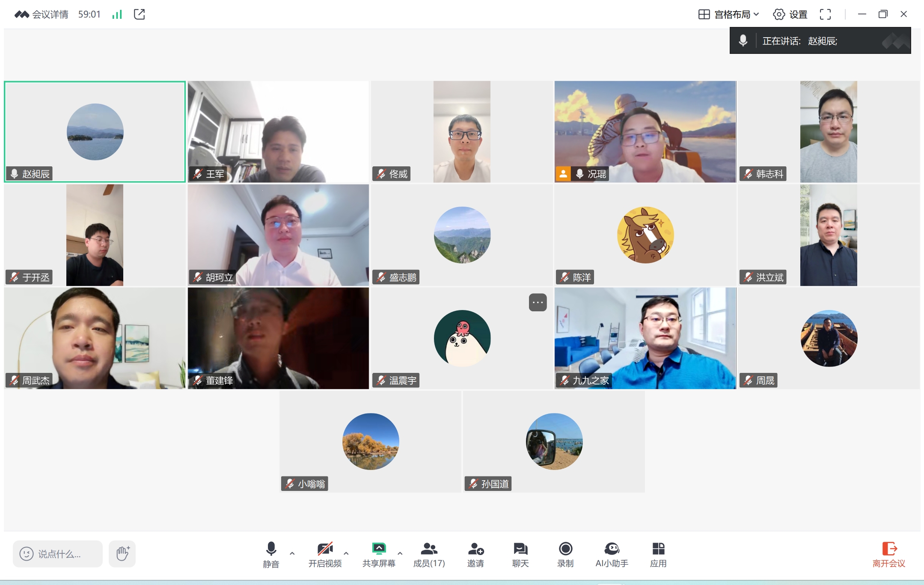The height and width of the screenshot is (585, 924).
Task: Click 况琨's active microphone icon
Action: [x=579, y=174]
